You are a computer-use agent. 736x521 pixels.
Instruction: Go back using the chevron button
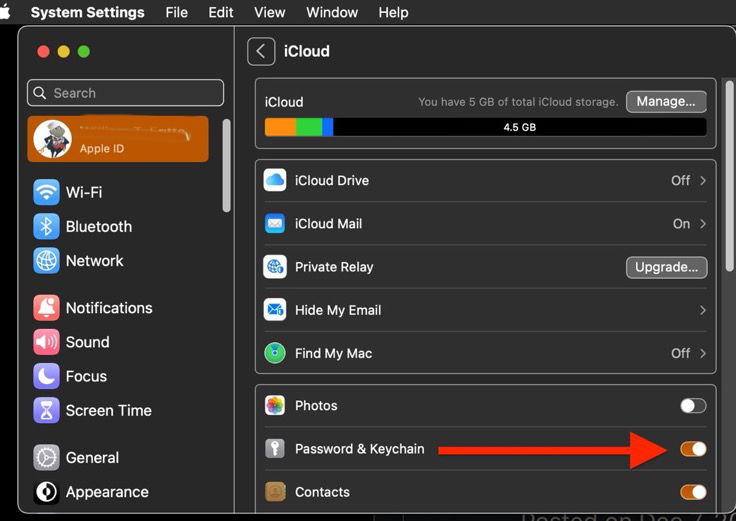tap(261, 51)
